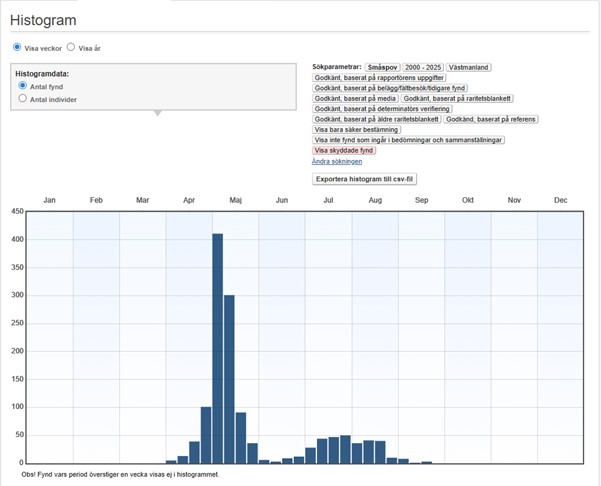
Task: Select the "Visa veckor" radio button
Action: pyautogui.click(x=17, y=47)
